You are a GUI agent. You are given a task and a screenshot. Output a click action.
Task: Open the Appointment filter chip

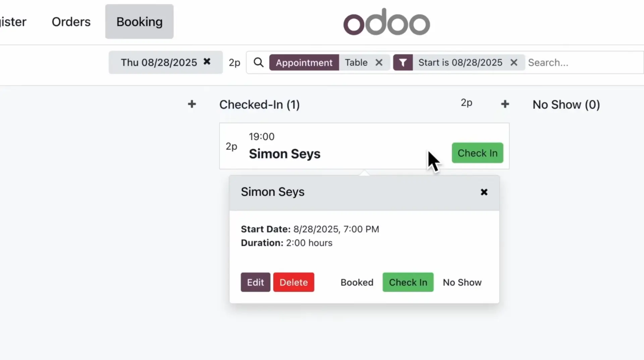click(x=303, y=62)
